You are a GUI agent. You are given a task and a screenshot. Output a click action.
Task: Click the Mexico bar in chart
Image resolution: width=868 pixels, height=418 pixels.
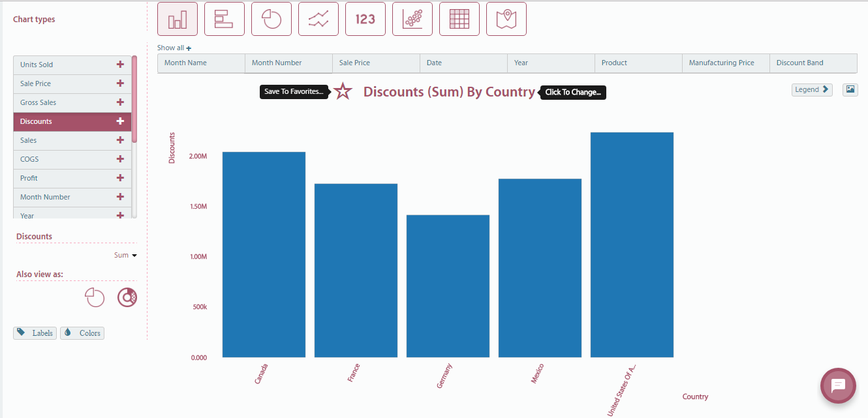click(x=540, y=268)
